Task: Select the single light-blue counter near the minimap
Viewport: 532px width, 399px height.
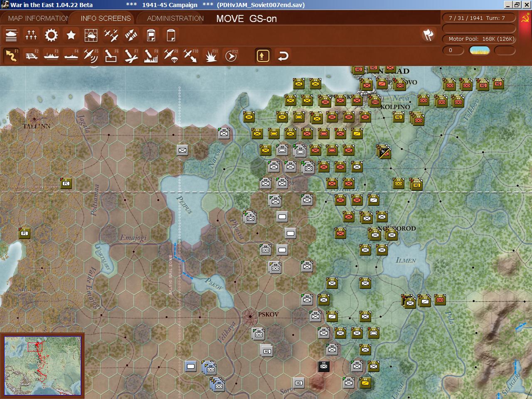Action: pos(191,366)
